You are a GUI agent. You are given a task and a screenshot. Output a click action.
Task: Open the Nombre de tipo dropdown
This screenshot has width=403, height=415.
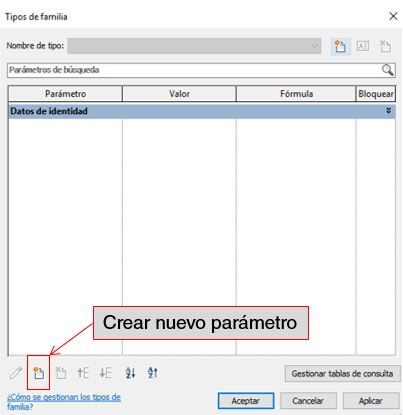pyautogui.click(x=194, y=46)
